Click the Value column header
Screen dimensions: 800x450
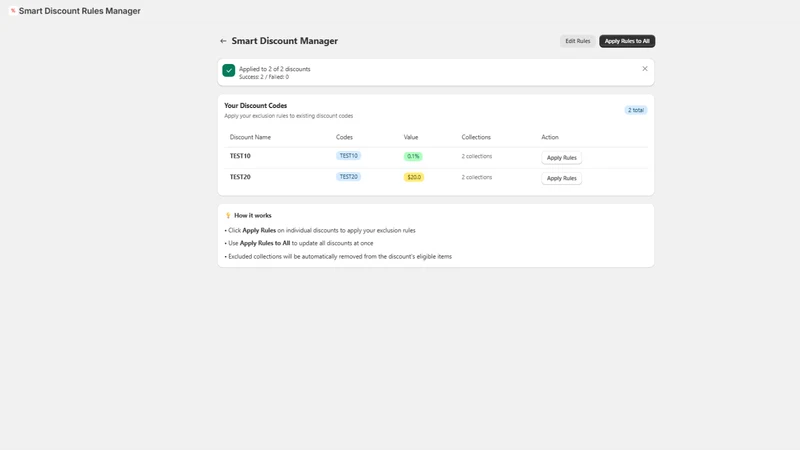pyautogui.click(x=411, y=137)
